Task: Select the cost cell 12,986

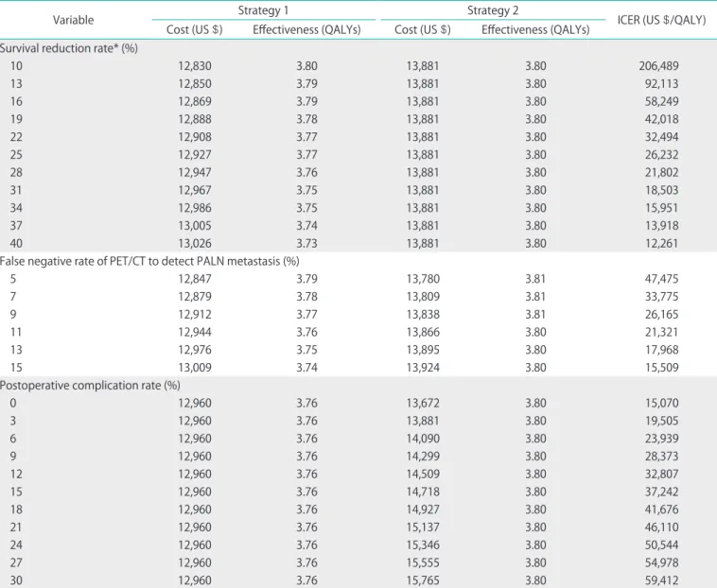Action: tap(195, 208)
